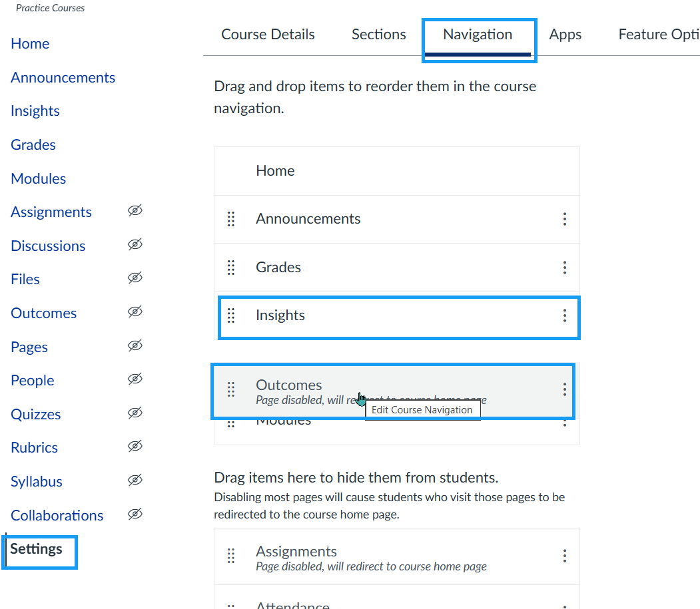Click the hidden-eye icon beside Syllabus
Image resolution: width=700 pixels, height=609 pixels.
click(135, 481)
